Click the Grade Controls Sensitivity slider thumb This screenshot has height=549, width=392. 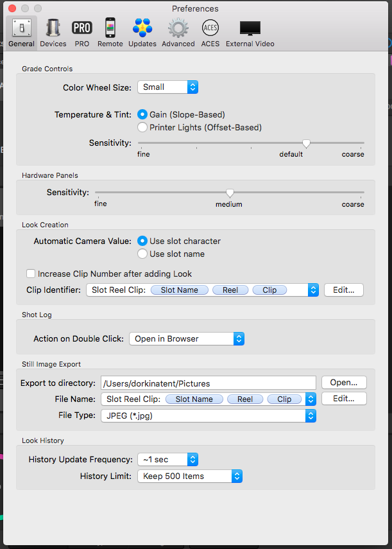tap(306, 144)
